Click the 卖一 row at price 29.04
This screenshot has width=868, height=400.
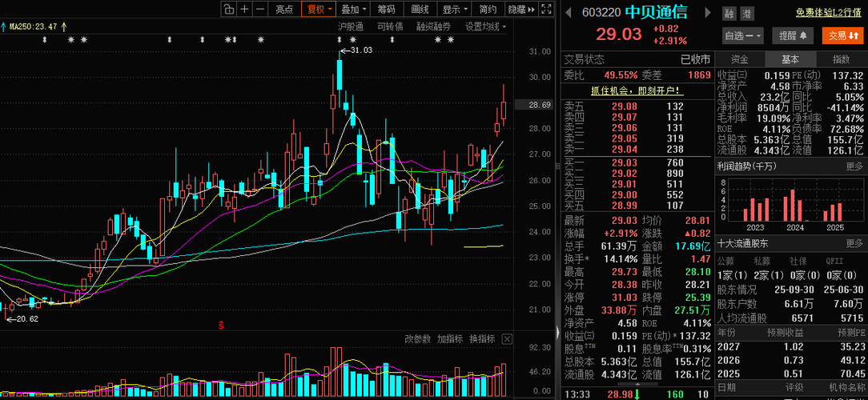tap(636, 149)
